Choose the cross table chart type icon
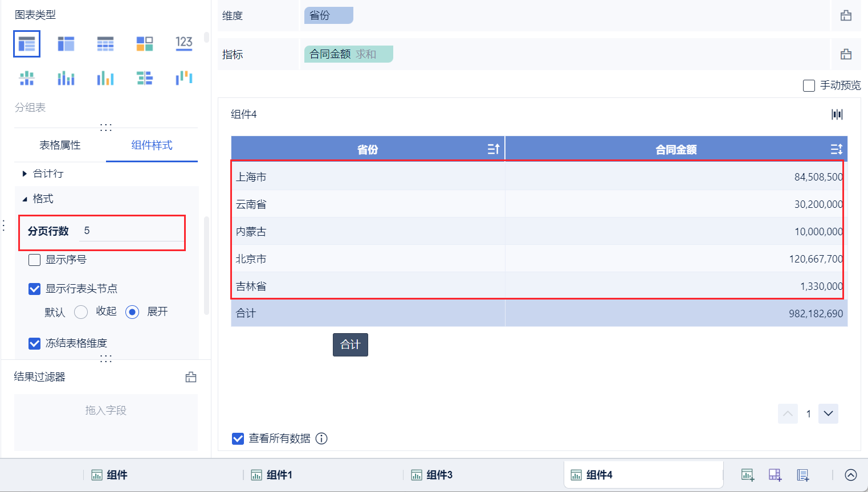The height and width of the screenshot is (492, 868). coord(66,43)
